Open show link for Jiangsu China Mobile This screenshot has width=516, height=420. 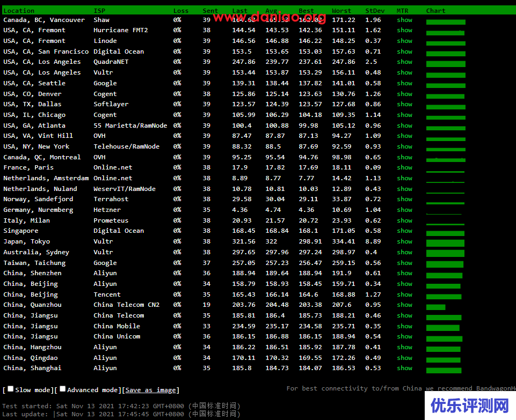tap(404, 326)
